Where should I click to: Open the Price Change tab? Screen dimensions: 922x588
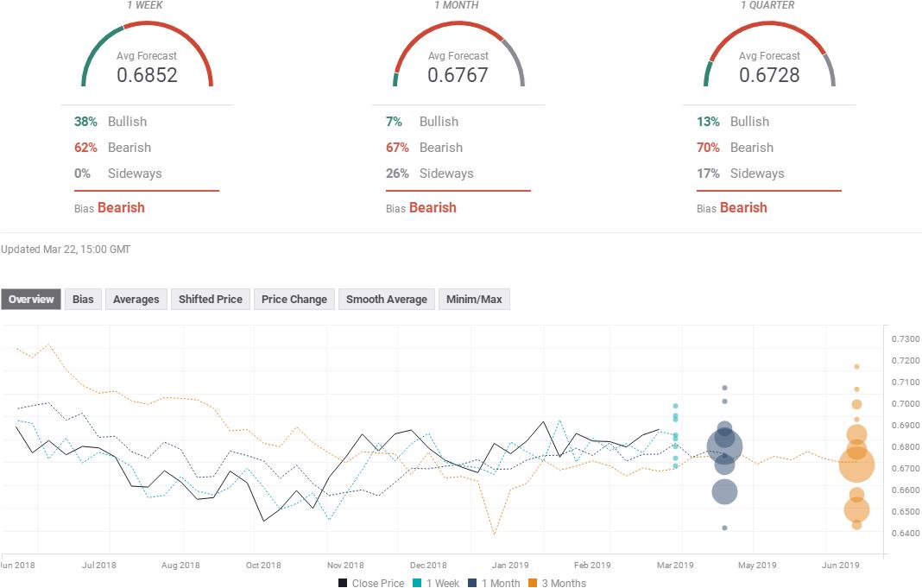pos(294,300)
